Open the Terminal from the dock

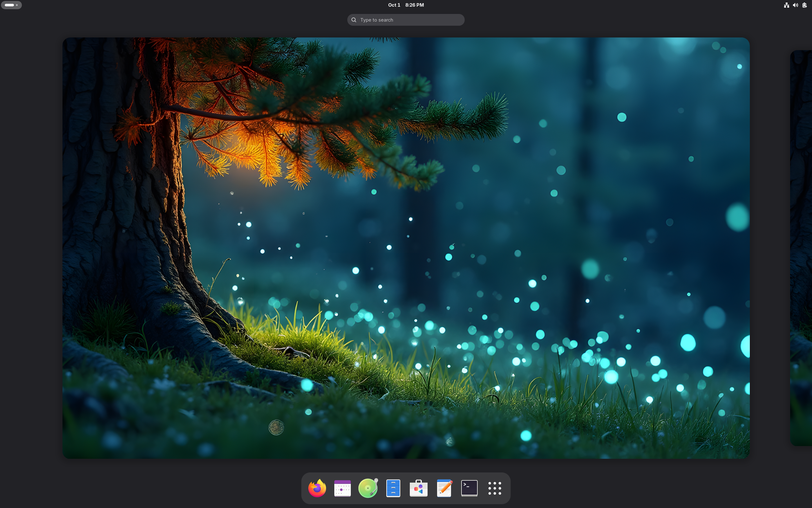tap(469, 488)
